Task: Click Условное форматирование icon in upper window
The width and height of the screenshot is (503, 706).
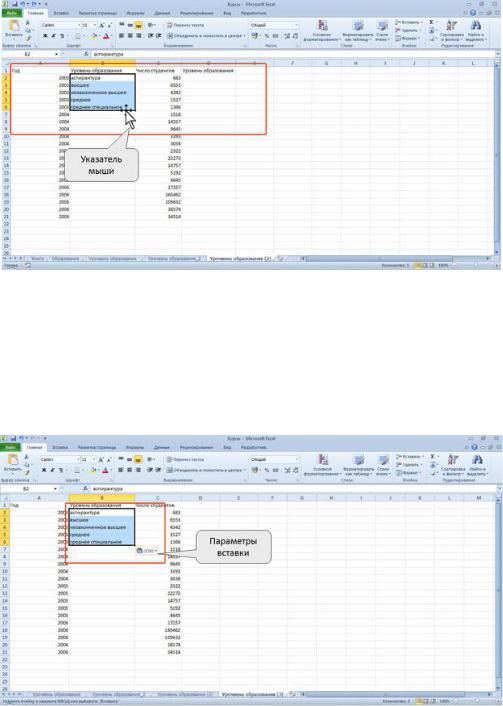Action: pos(322,26)
